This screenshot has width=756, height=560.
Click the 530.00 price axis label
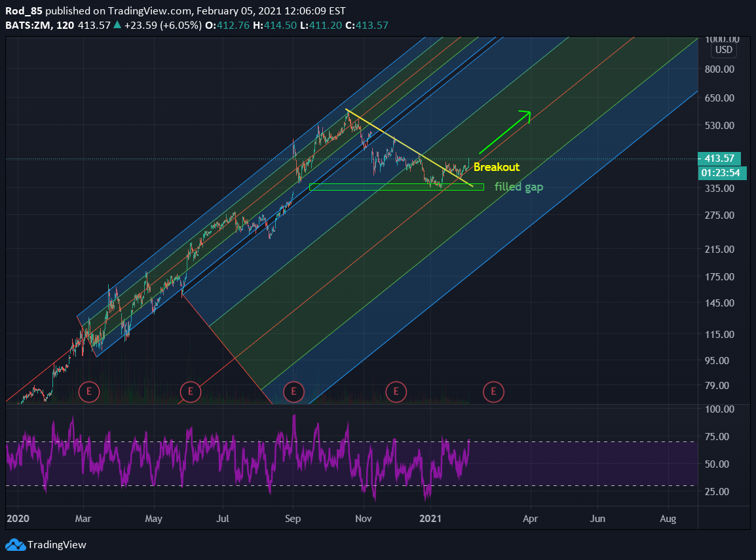point(719,126)
